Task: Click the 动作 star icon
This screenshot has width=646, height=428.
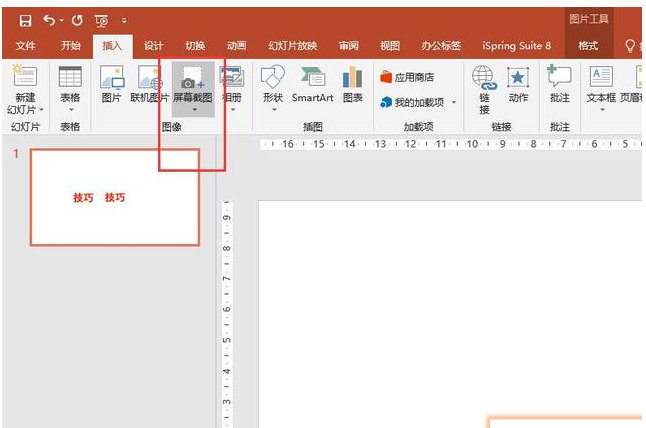Action: [518, 77]
